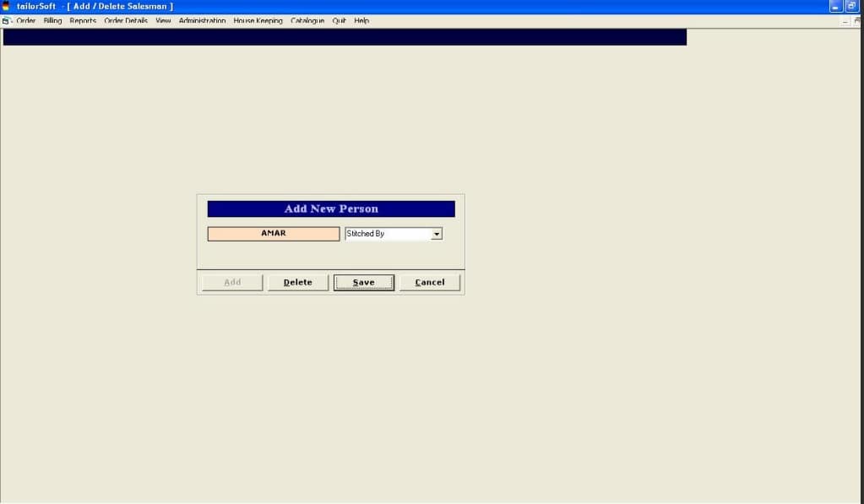Image resolution: width=864 pixels, height=504 pixels.
Task: Minimize the tailorSoft main window
Action: tap(836, 6)
